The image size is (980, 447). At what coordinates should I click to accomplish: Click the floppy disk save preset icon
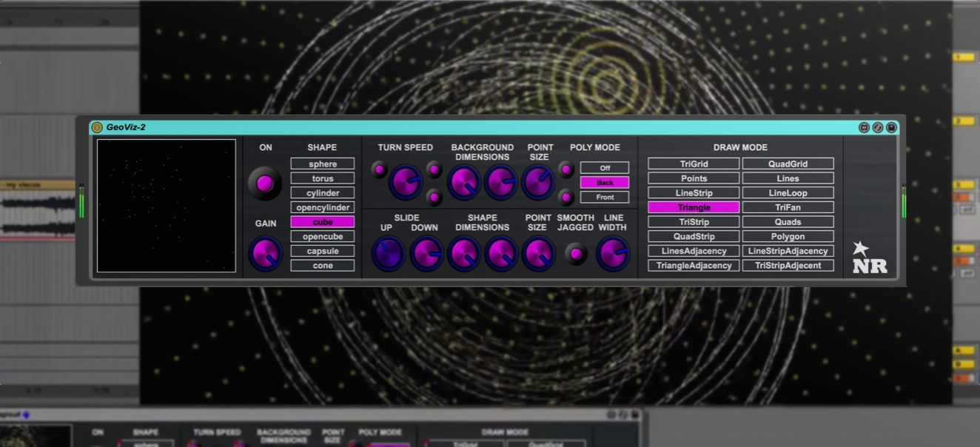(x=891, y=127)
